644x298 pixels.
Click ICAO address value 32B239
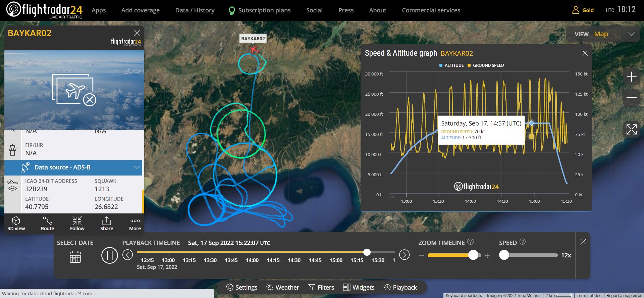point(36,189)
